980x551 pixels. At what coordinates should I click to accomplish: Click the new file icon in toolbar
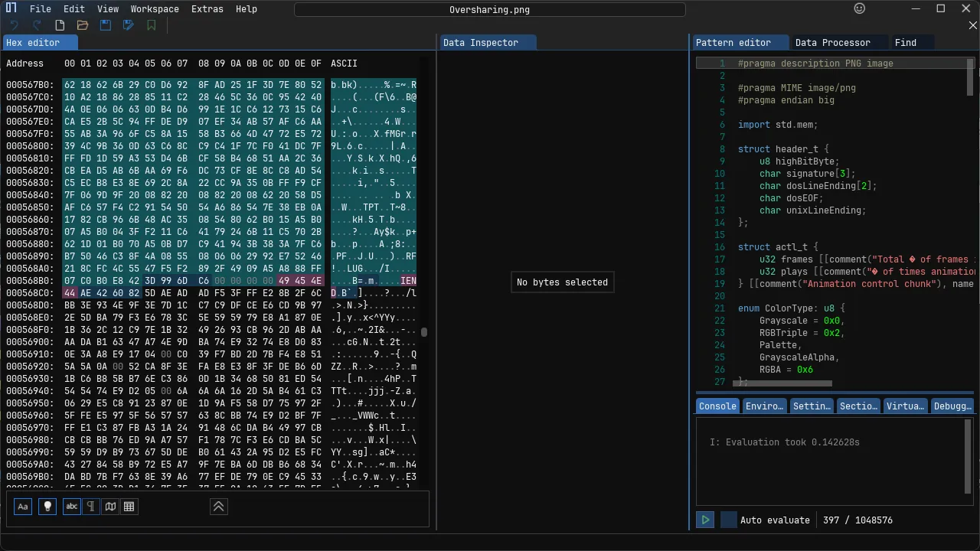[x=60, y=25]
